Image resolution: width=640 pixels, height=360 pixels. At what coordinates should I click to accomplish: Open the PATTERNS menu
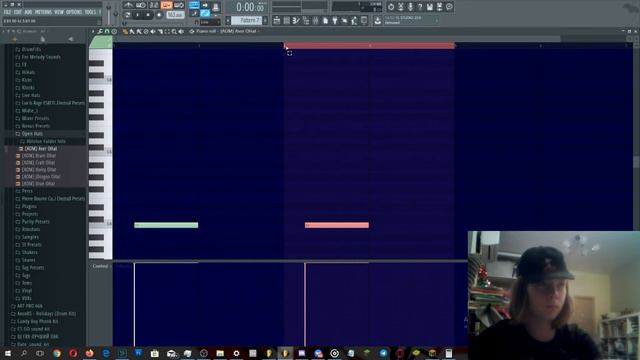tap(43, 12)
